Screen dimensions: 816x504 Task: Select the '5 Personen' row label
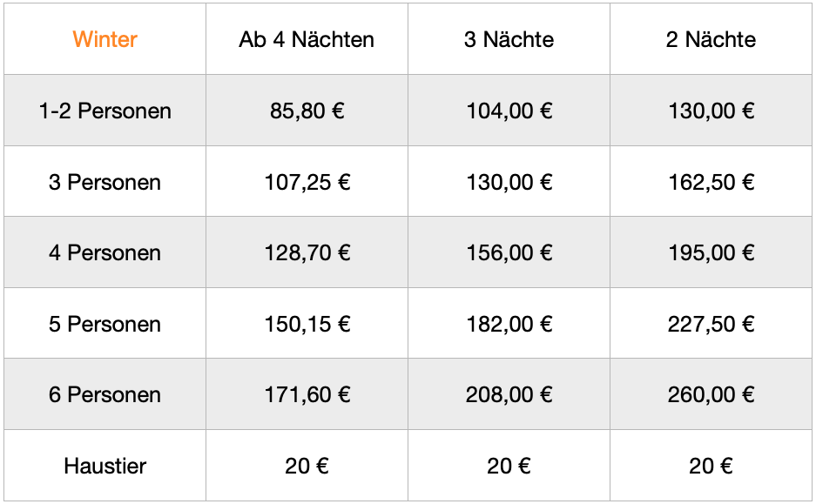(x=105, y=324)
